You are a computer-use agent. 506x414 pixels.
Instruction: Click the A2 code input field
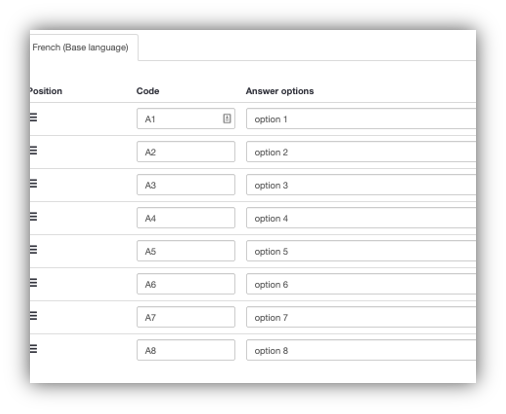(x=186, y=152)
